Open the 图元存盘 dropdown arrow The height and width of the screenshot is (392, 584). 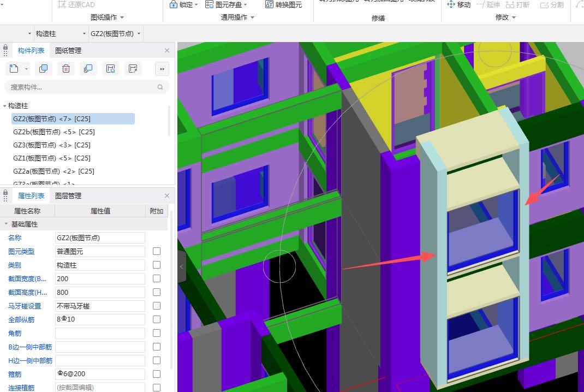tap(246, 5)
